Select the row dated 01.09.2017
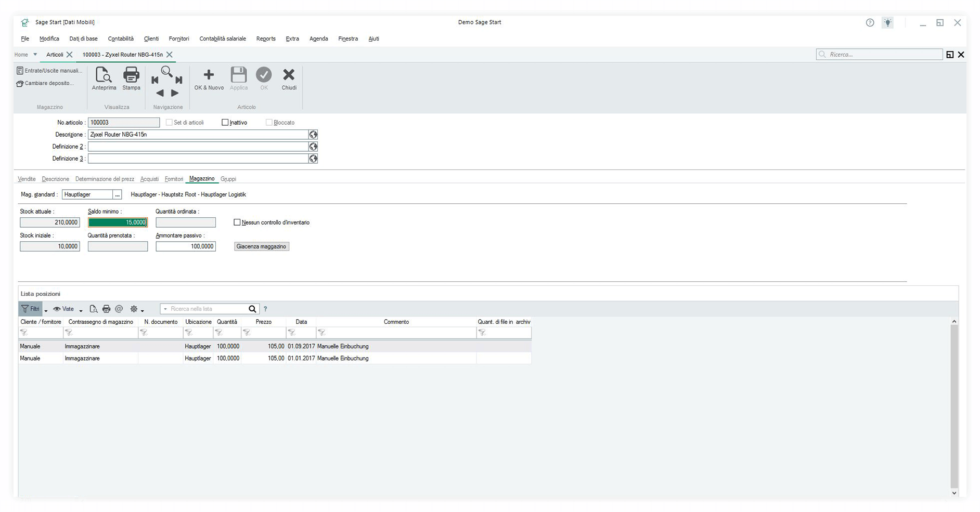 (275, 346)
